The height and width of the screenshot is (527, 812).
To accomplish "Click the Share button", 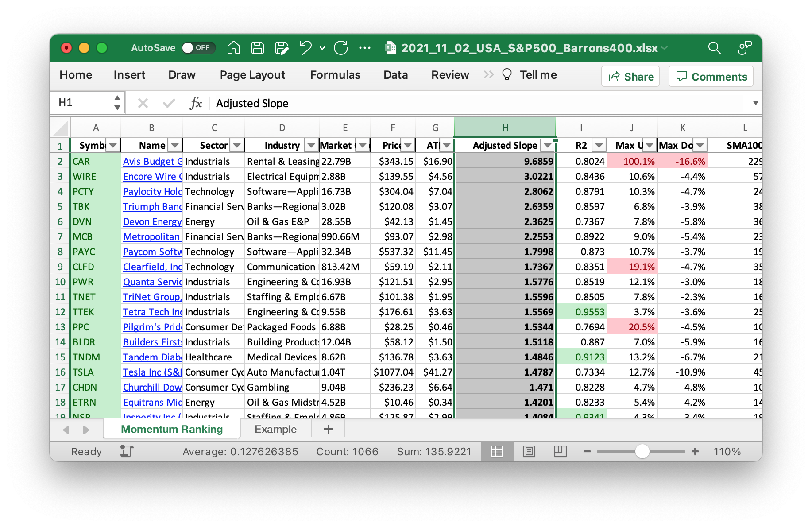I will (630, 77).
